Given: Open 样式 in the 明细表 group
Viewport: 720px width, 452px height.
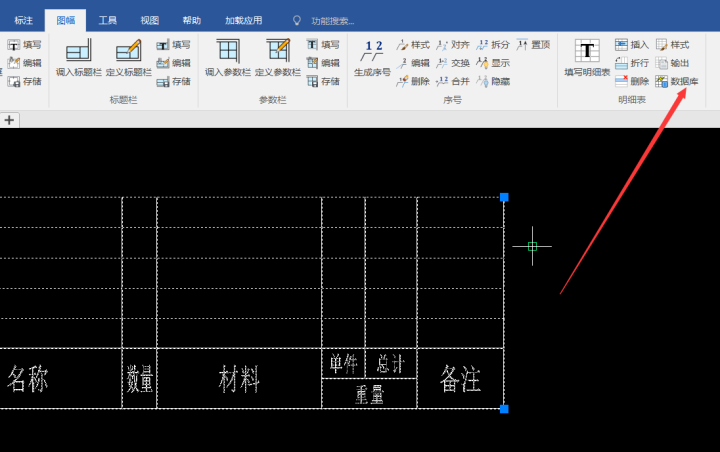Looking at the screenshot, I should [672, 45].
